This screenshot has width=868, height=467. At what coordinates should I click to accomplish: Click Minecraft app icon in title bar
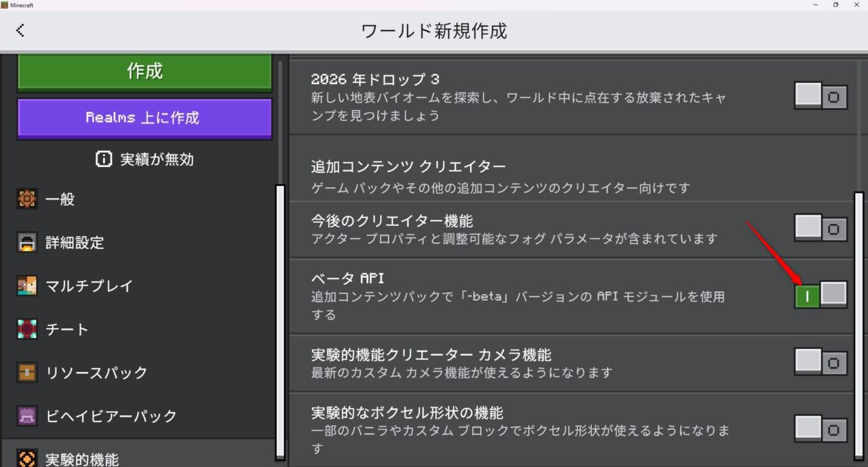tap(5, 5)
